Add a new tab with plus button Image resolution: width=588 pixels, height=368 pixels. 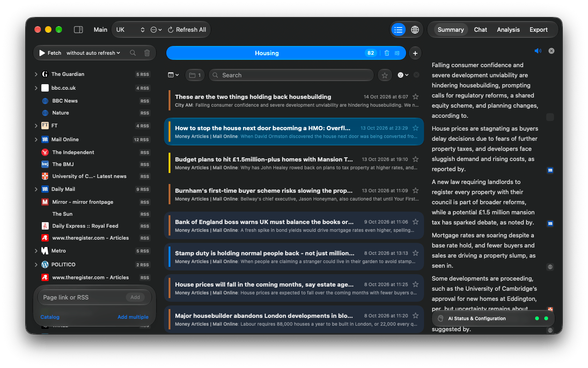pos(415,53)
